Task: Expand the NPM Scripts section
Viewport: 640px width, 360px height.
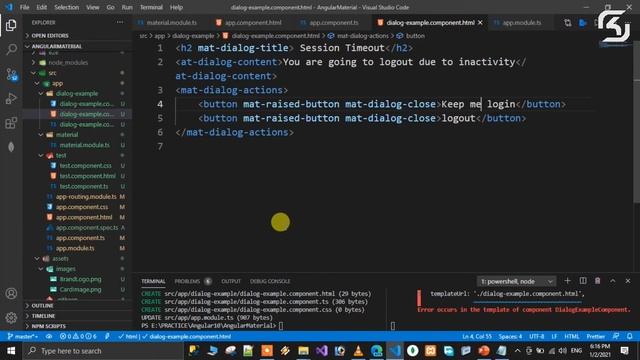Action: click(x=48, y=326)
